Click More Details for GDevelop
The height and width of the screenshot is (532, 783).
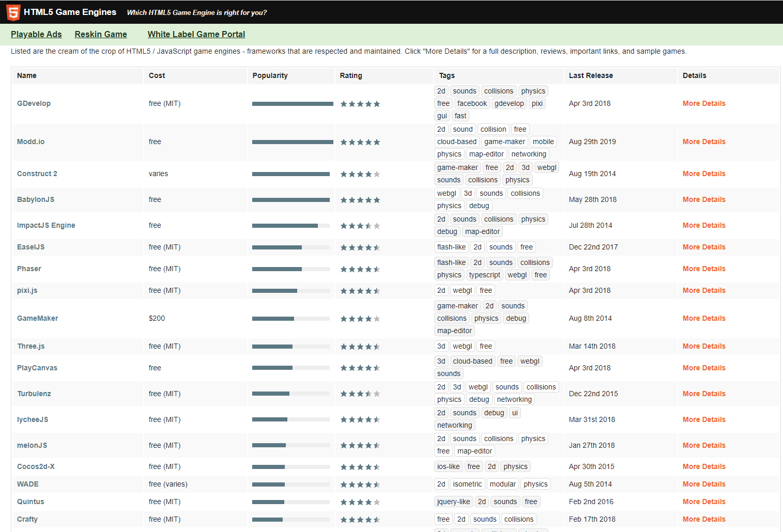[x=704, y=103]
